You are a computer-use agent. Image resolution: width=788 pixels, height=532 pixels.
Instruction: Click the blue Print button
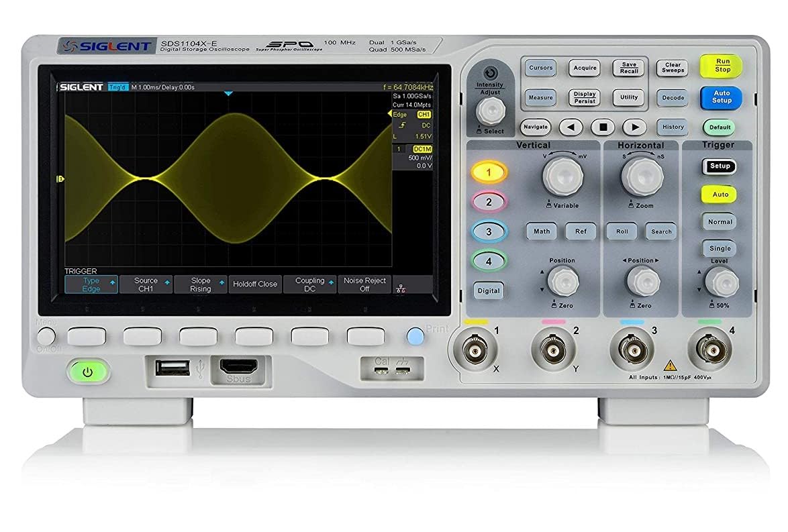[415, 336]
